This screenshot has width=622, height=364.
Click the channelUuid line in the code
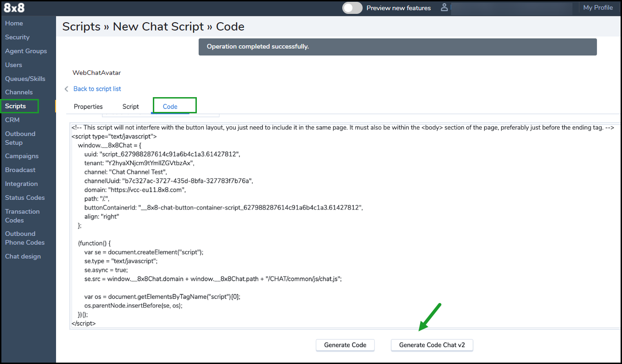point(169,180)
